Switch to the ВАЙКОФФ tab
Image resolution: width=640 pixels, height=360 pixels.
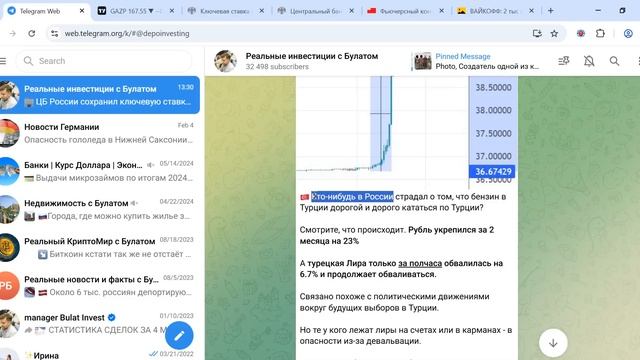(494, 11)
